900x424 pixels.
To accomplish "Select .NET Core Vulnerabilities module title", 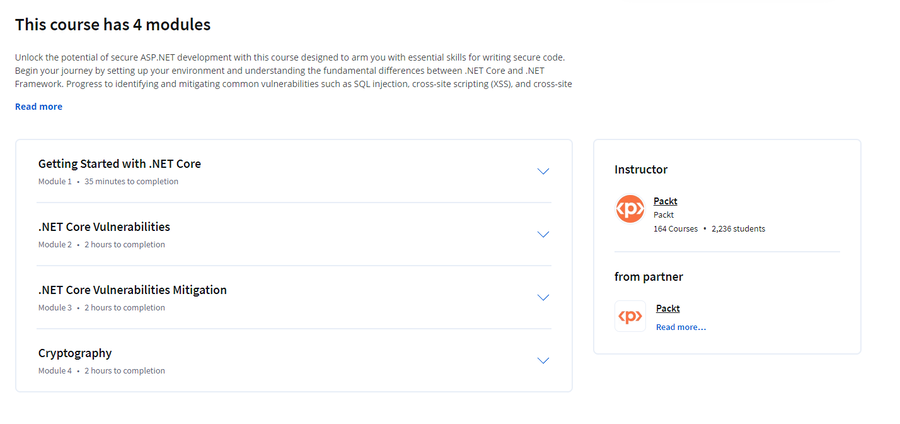I will [104, 227].
